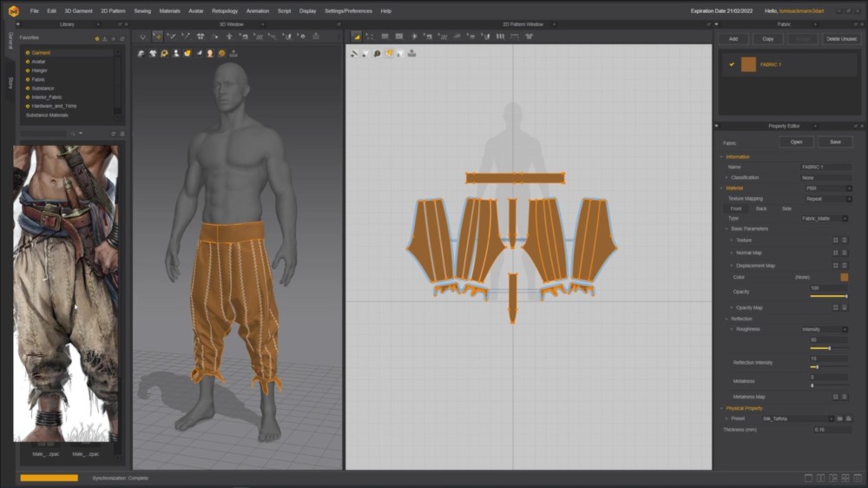868x488 pixels.
Task: Open the Settings/Preferences menu
Action: (x=348, y=11)
